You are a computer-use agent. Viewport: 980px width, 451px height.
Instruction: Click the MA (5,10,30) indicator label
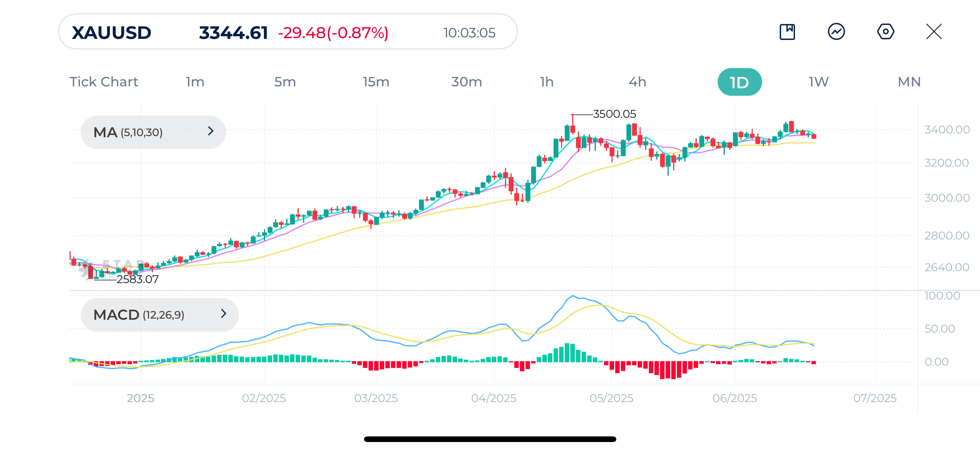tap(127, 132)
